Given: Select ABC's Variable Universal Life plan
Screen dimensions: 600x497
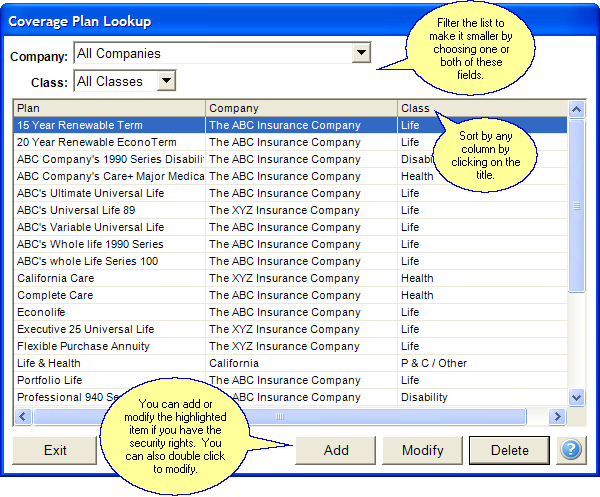Looking at the screenshot, I should click(x=90, y=227).
